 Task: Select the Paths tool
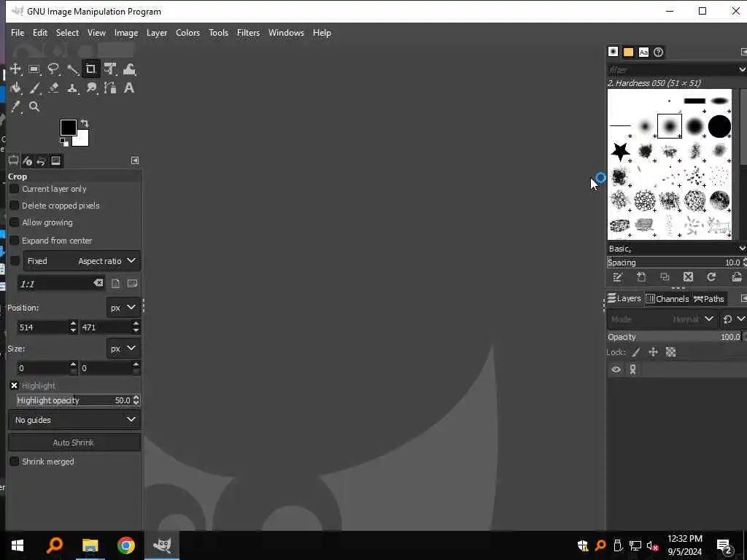coord(110,88)
